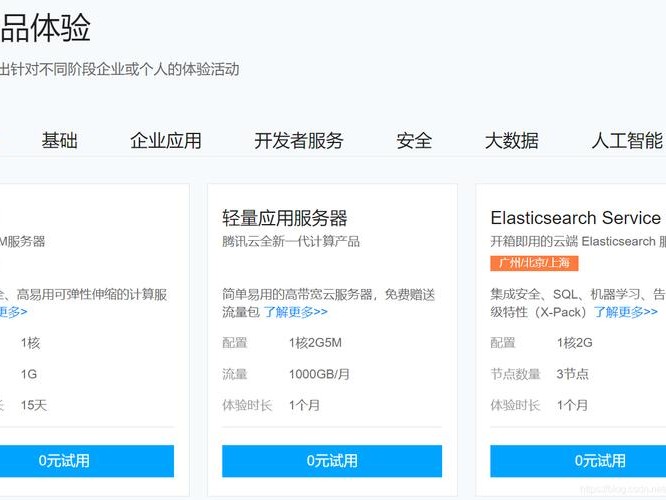Click the 1000GB/月 traffic value

[319, 374]
